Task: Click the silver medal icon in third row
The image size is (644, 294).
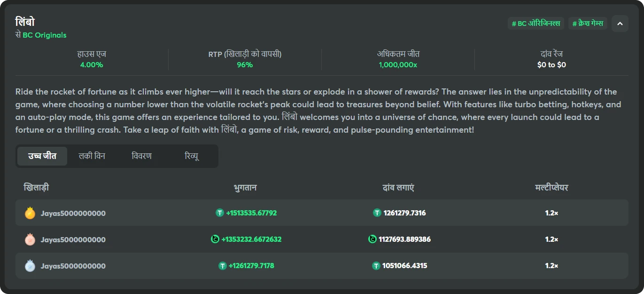Action: click(x=30, y=266)
